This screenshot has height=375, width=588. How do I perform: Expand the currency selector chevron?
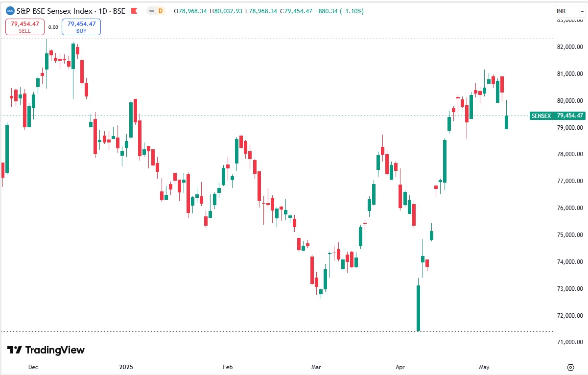[x=582, y=11]
